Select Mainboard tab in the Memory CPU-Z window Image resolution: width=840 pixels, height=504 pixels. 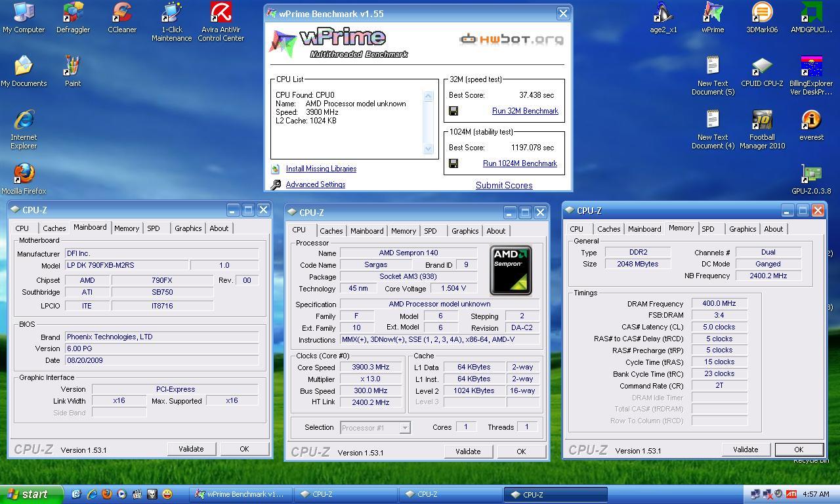pyautogui.click(x=644, y=229)
